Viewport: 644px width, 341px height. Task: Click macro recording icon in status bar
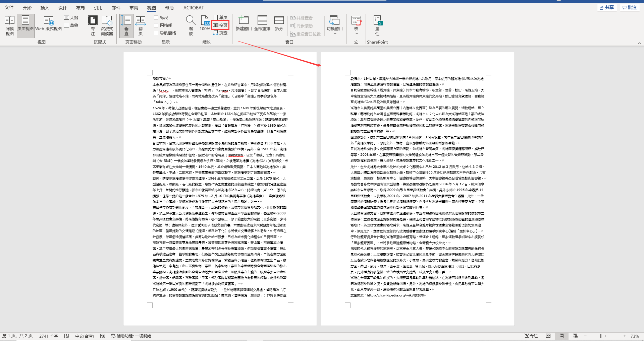pos(103,336)
